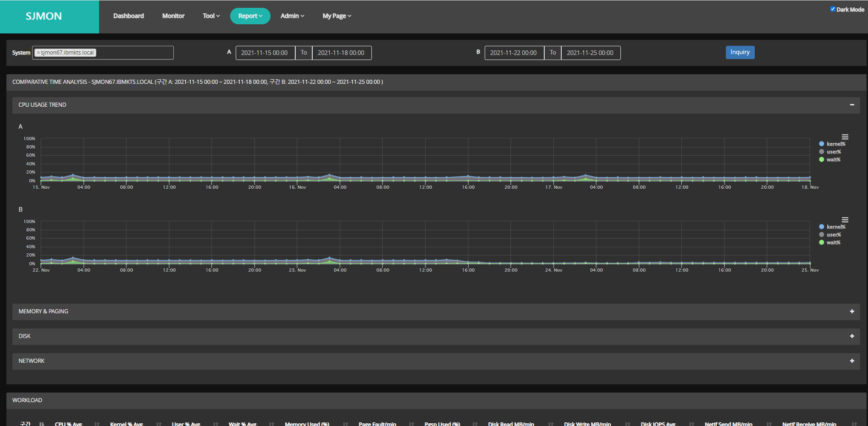Uncheck the Dark Mode checkbox
The width and height of the screenshot is (868, 426).
click(833, 9)
